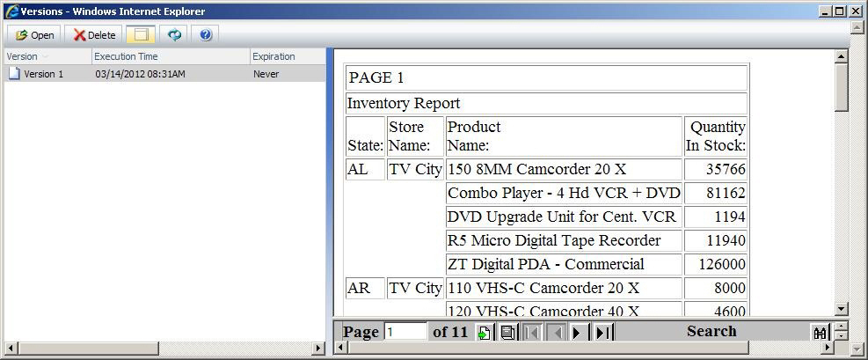Image resolution: width=868 pixels, height=360 pixels.
Task: Click the 'Product Name:' column heading
Action: point(474,136)
